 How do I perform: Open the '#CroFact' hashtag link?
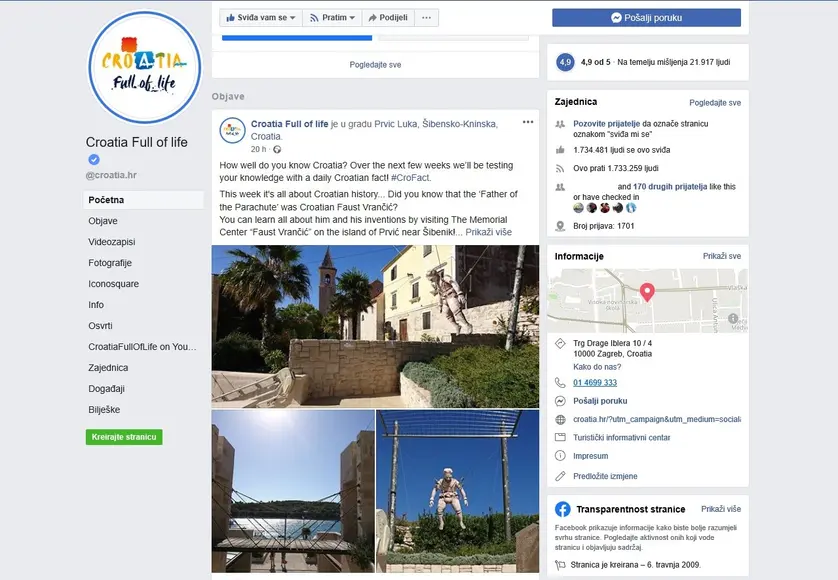pyautogui.click(x=414, y=177)
